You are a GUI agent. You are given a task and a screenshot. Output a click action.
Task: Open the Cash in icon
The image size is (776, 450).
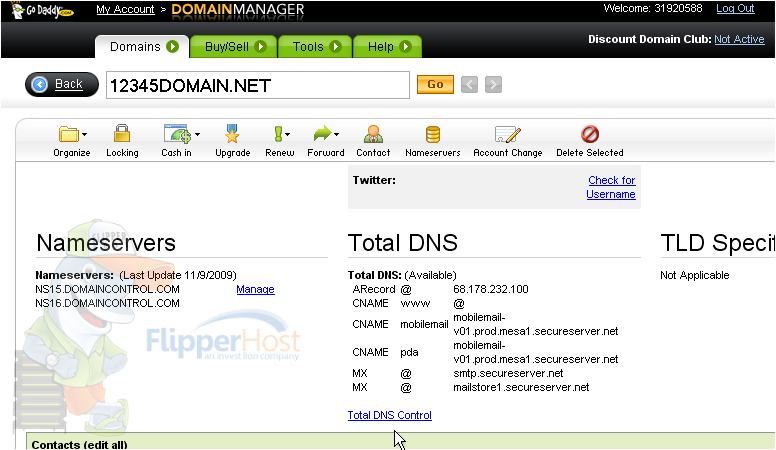[177, 134]
